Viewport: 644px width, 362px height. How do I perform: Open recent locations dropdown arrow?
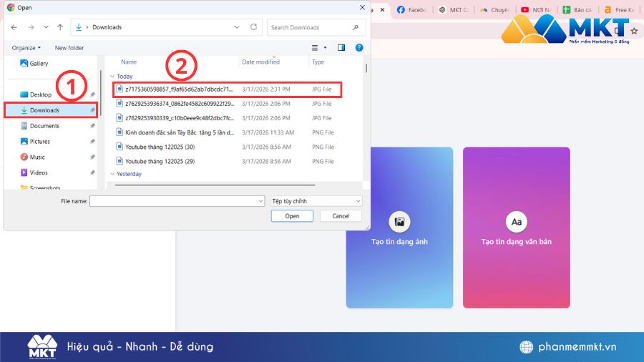tap(46, 27)
